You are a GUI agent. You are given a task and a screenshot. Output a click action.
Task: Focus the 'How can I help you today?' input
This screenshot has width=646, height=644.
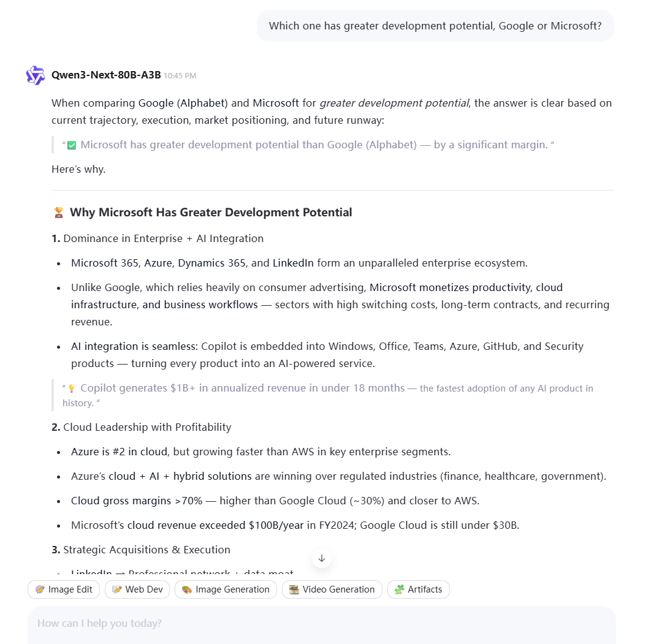coord(321,624)
